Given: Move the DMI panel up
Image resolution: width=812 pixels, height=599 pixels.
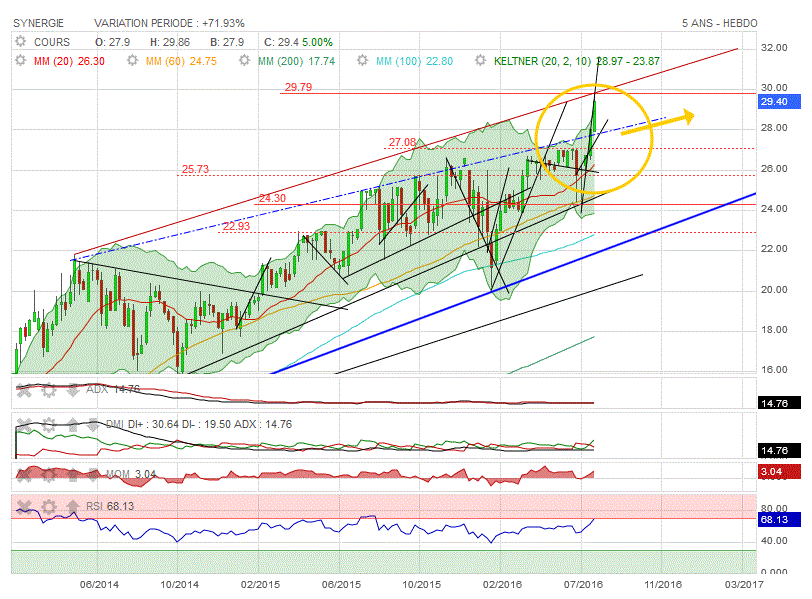Looking at the screenshot, I should click(x=72, y=425).
